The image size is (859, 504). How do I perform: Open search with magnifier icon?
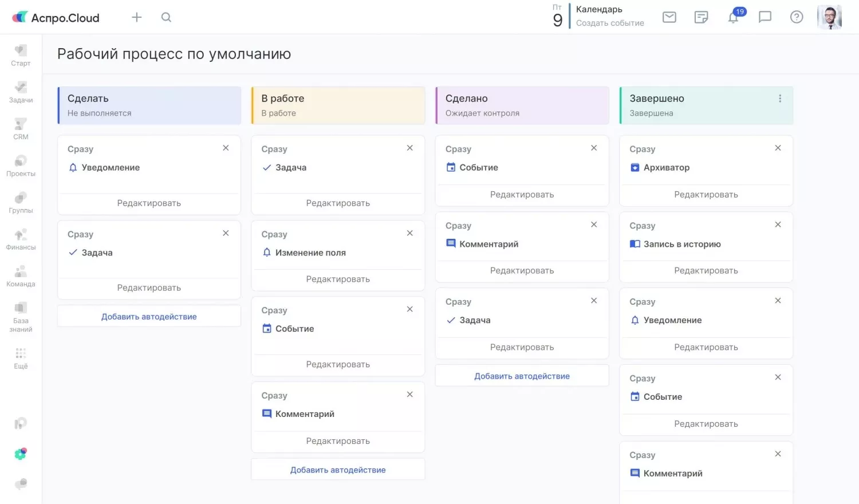[x=166, y=17]
